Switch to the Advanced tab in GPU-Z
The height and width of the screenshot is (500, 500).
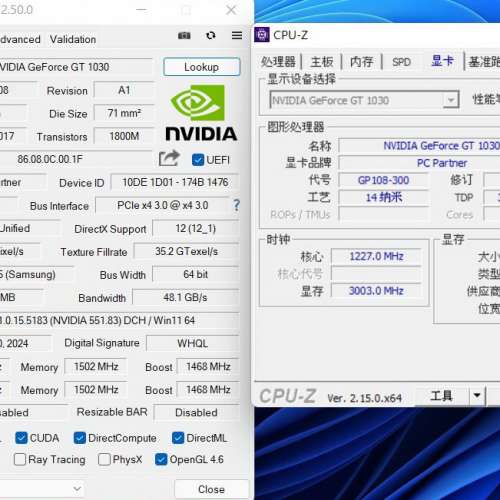pos(20,39)
